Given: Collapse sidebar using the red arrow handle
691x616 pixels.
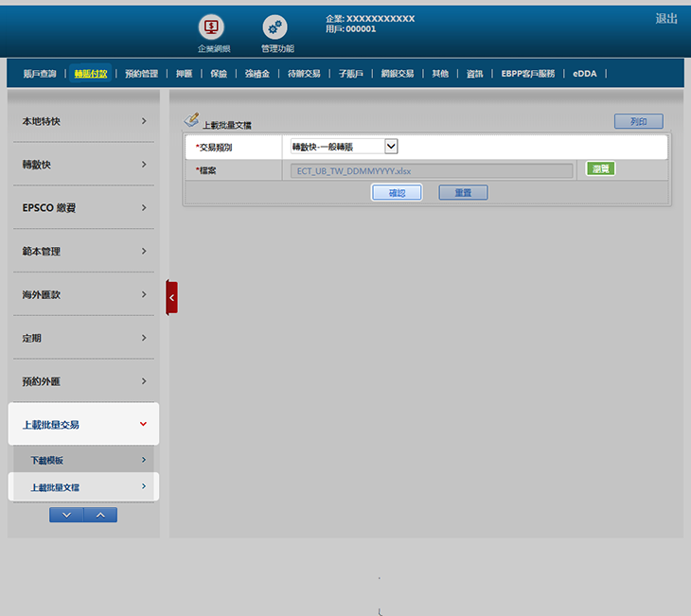Looking at the screenshot, I should pyautogui.click(x=171, y=297).
